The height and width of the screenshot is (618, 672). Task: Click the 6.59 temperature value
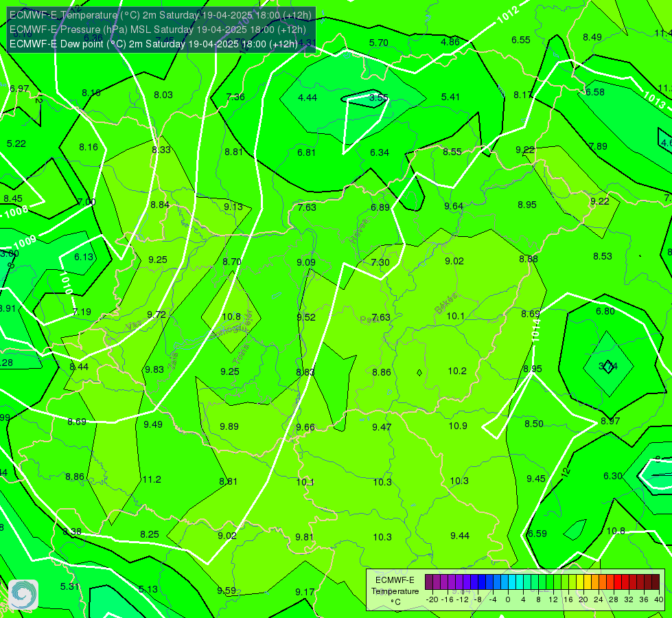click(537, 534)
